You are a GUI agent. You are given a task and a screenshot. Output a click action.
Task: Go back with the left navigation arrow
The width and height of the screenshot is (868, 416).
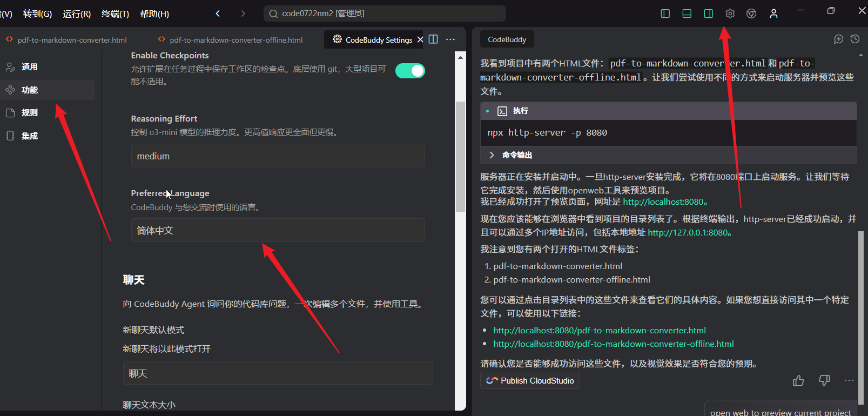pyautogui.click(x=218, y=14)
